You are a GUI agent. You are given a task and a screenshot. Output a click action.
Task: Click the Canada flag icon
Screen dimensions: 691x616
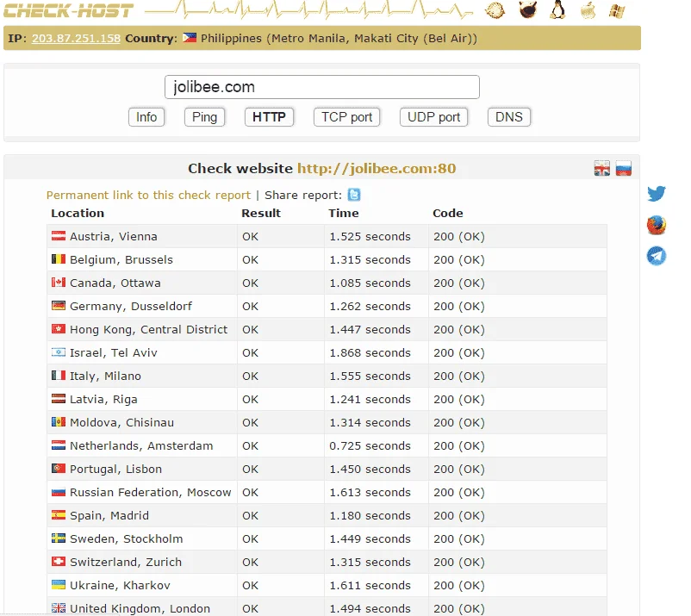[x=59, y=283]
